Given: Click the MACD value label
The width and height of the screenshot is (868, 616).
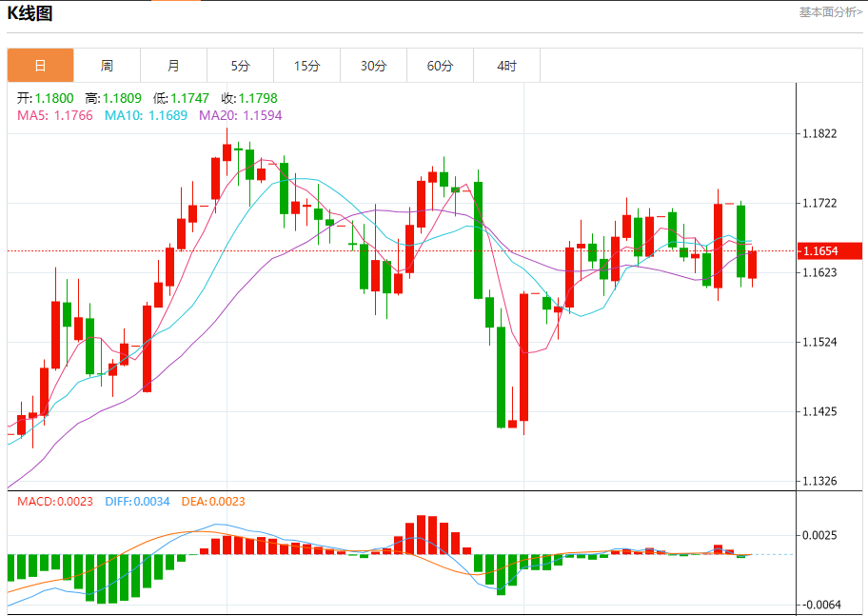Looking at the screenshot, I should pos(55,502).
